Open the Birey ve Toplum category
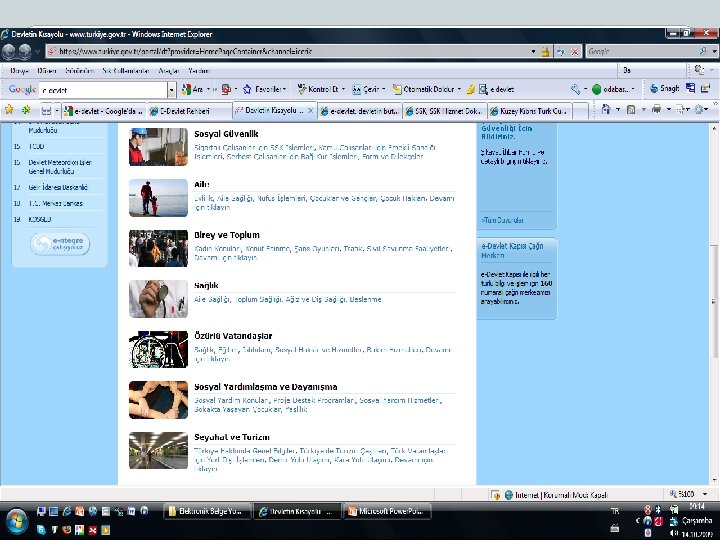Viewport: 720px width, 540px height. coord(227,235)
